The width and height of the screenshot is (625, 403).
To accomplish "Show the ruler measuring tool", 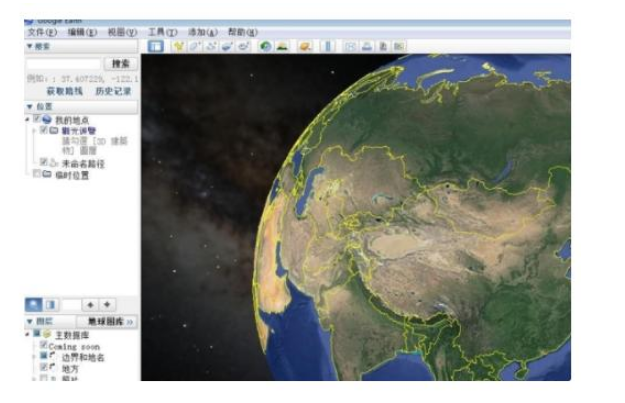I will click(x=328, y=46).
